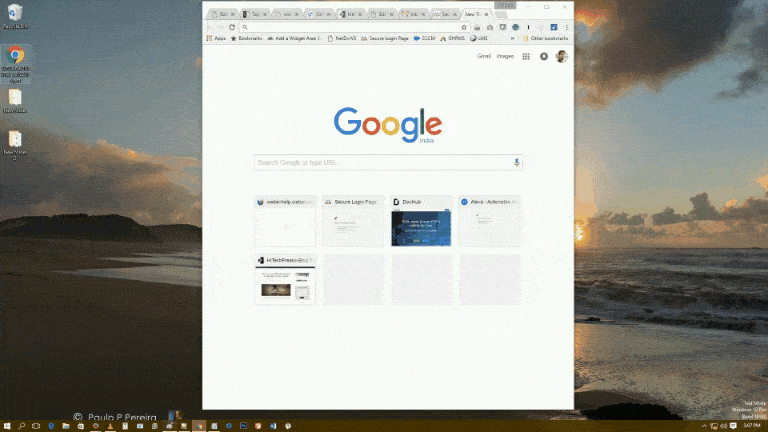The width and height of the screenshot is (768, 432).
Task: Open the Secure Login Page bookmark
Action: tap(385, 38)
